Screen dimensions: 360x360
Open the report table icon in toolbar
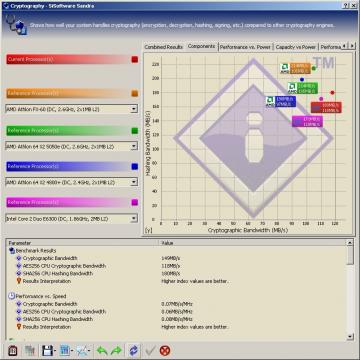tap(65, 350)
